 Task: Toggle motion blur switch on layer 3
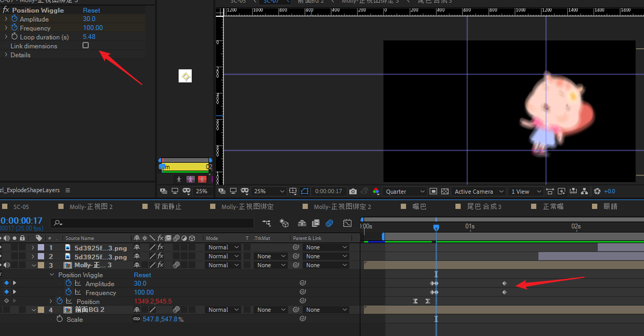coord(176,265)
